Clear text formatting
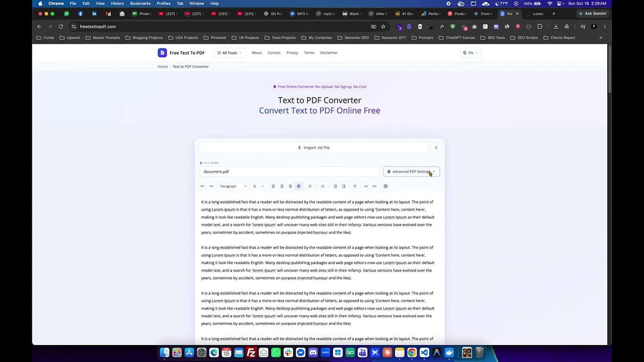644x362 pixels. [355, 186]
